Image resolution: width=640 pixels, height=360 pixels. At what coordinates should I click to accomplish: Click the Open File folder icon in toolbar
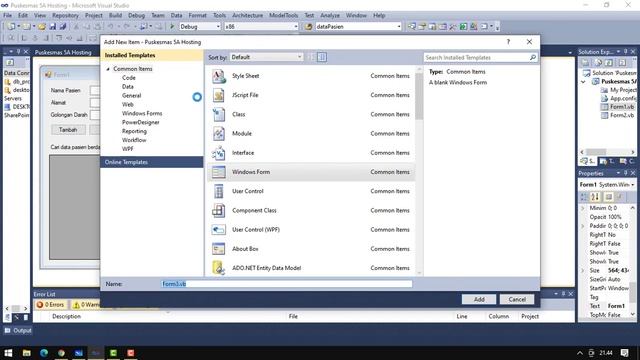(42, 27)
